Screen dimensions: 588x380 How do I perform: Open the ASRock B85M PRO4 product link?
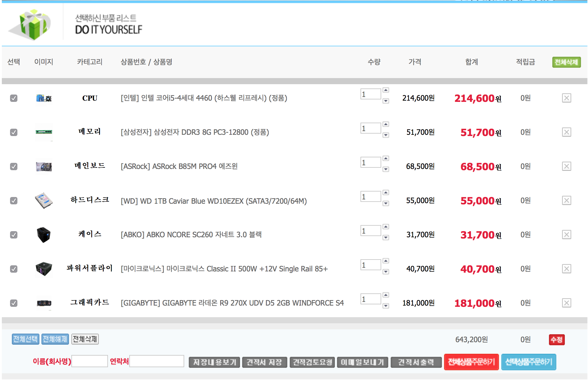point(179,167)
